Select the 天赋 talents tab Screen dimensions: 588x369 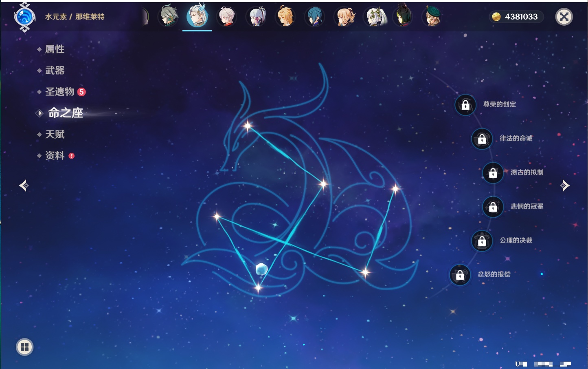click(55, 134)
